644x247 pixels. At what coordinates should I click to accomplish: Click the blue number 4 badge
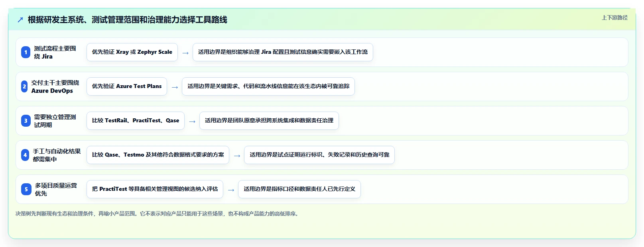pyautogui.click(x=25, y=155)
